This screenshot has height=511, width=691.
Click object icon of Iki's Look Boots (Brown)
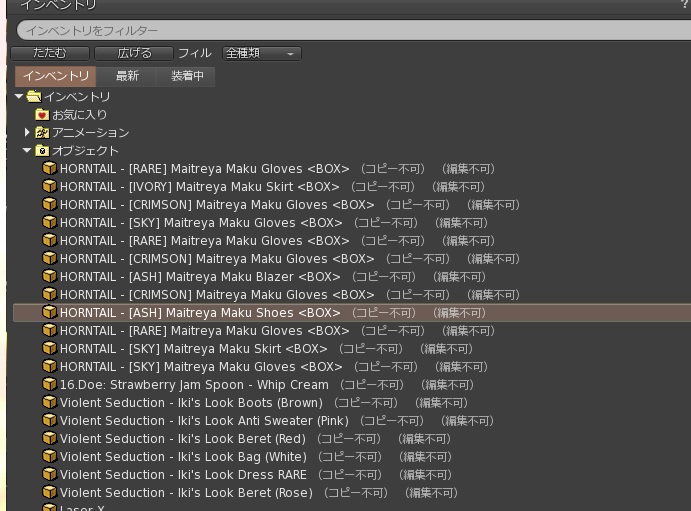point(49,403)
